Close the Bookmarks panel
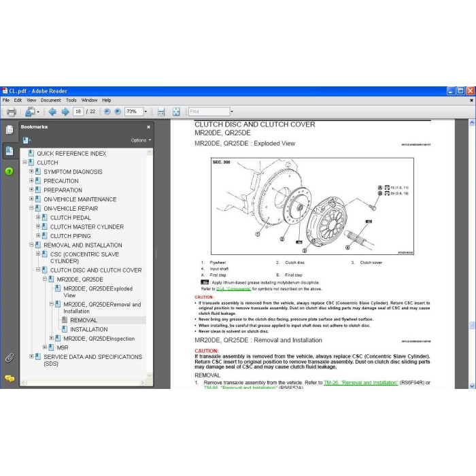This screenshot has height=476, width=476. coord(148,127)
